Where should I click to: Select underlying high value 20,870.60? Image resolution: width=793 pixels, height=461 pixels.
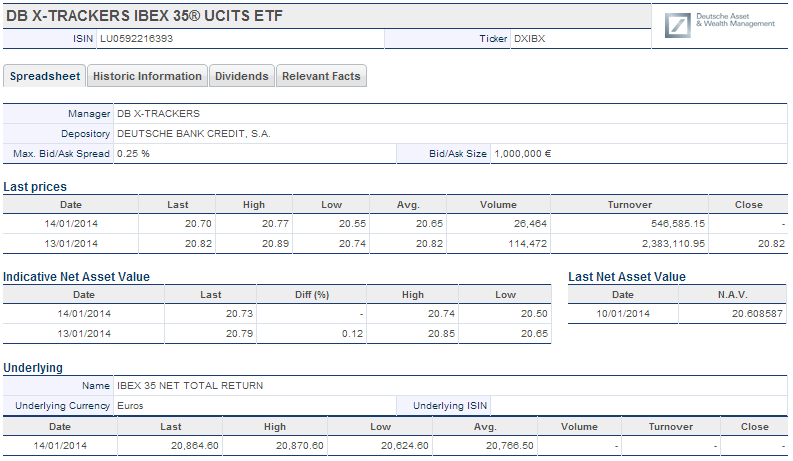coord(299,446)
